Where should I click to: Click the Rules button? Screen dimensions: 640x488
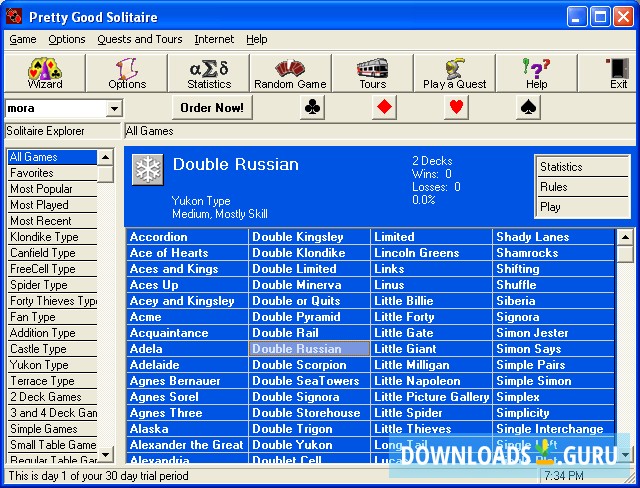pos(582,187)
